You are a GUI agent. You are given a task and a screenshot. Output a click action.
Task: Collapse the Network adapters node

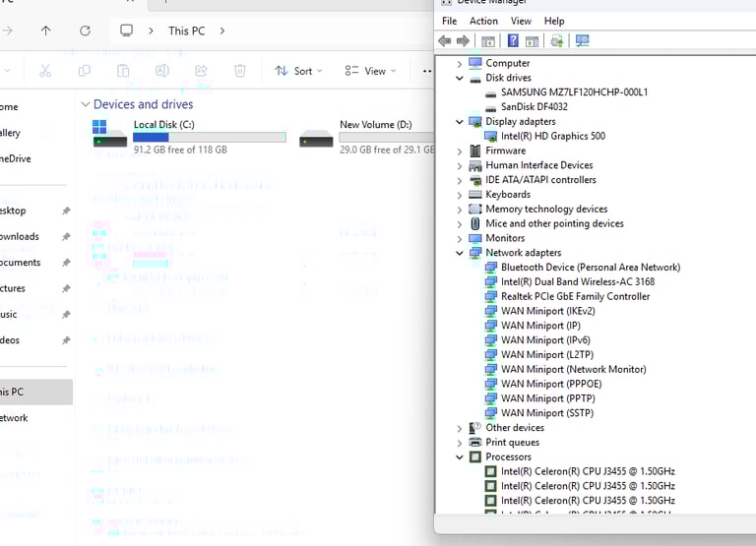460,253
